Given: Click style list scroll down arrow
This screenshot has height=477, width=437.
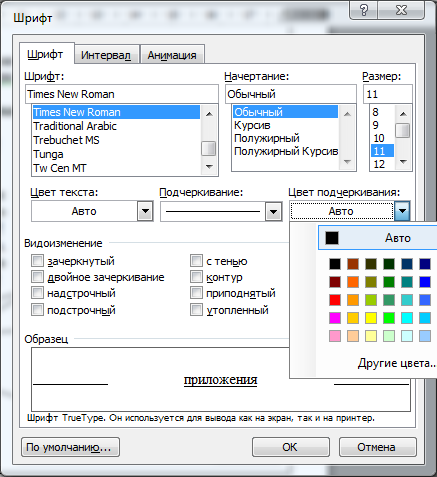Looking at the screenshot, I should (347, 162).
